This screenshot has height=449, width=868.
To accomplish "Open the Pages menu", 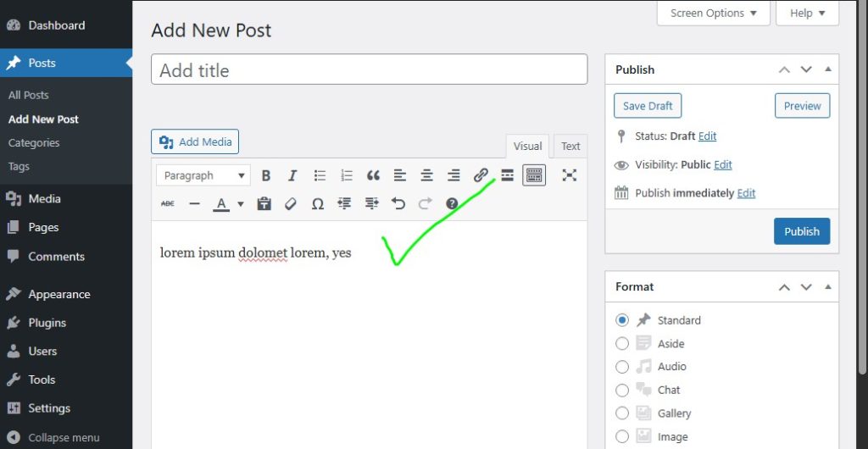I will click(x=66, y=227).
